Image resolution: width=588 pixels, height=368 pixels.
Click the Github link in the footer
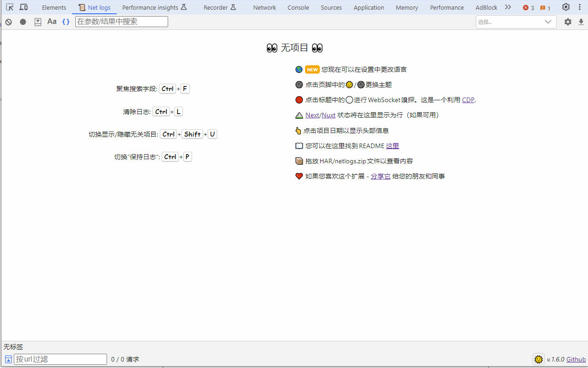pos(576,359)
